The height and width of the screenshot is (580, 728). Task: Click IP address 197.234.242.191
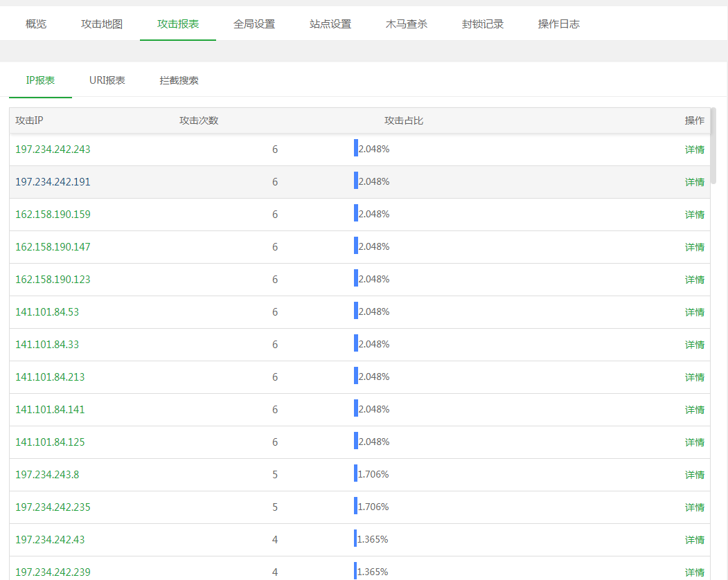53,182
